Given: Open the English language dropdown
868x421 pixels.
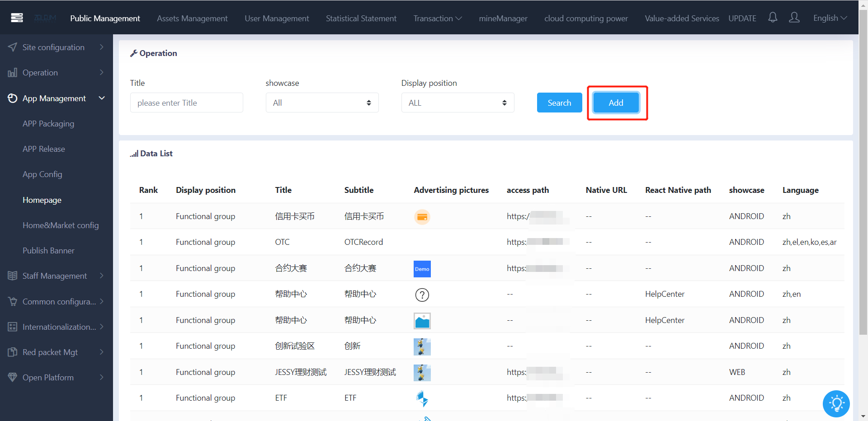Looking at the screenshot, I should [830, 18].
